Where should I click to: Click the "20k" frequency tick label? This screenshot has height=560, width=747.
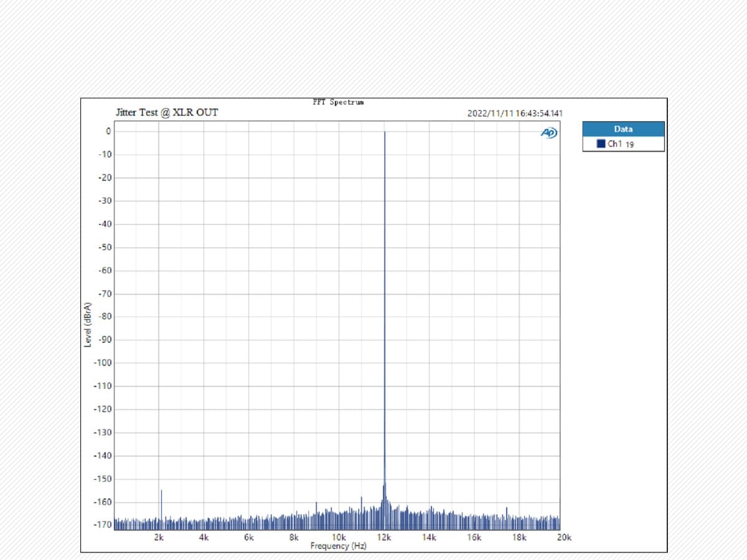point(564,538)
